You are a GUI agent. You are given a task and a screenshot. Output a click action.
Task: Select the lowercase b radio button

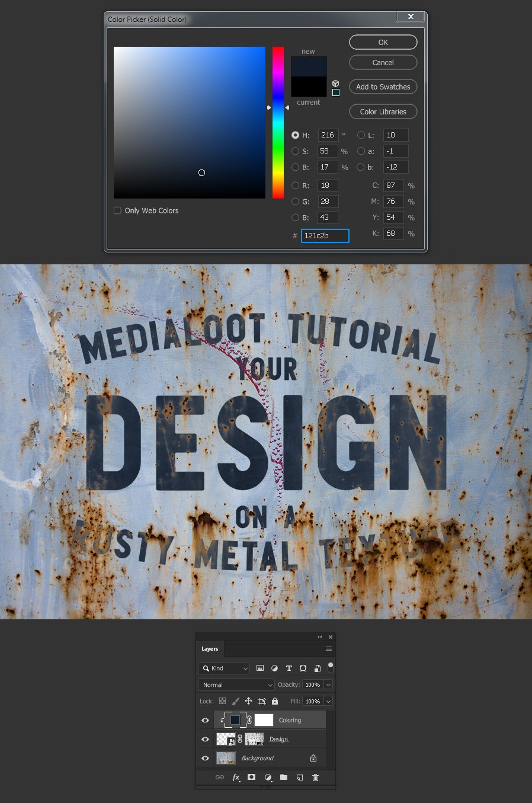pos(361,167)
